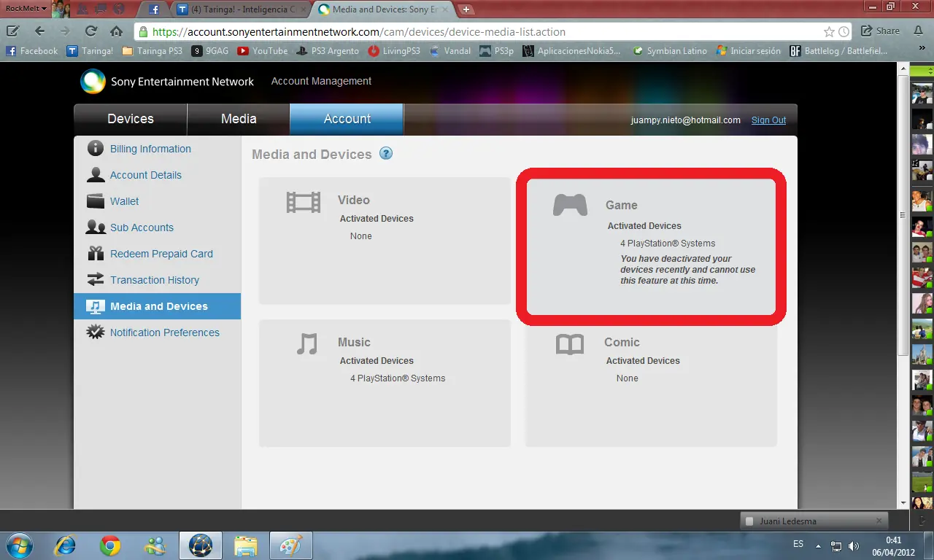Open a new browser tab
Viewport: 934px width, 560px height.
click(466, 9)
